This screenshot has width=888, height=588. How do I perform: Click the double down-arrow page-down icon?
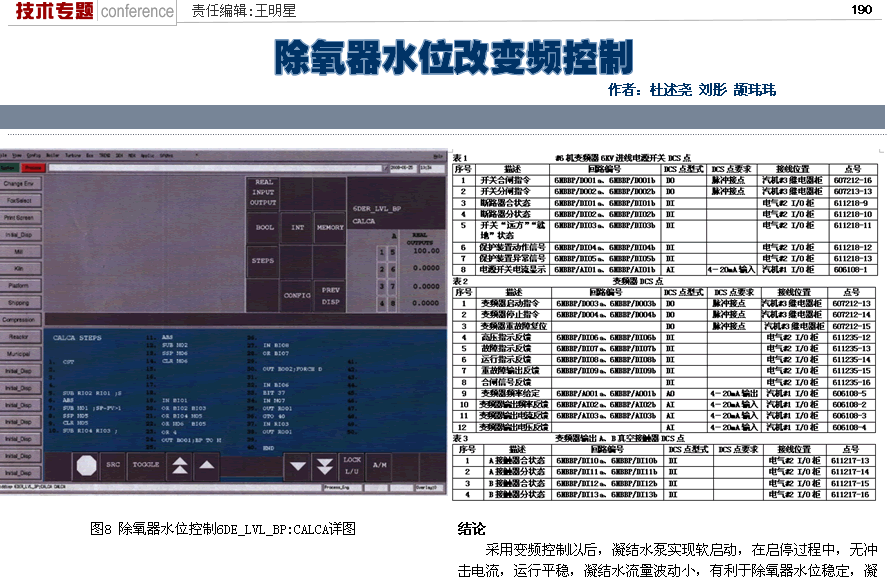coord(325,466)
